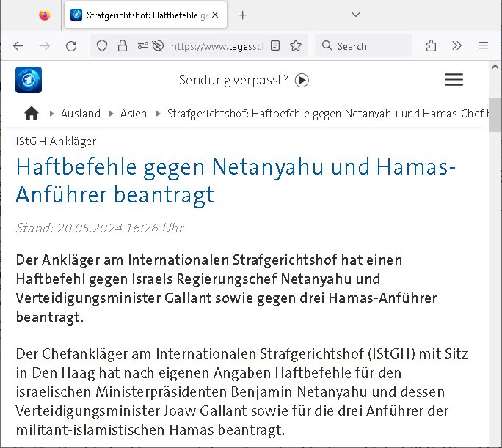Go to home via house breadcrumb icon
The width and height of the screenshot is (502, 448).
[32, 114]
